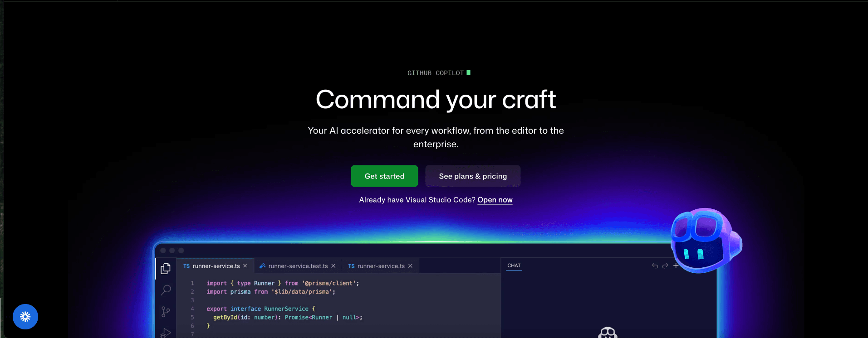Close the last runner-service.ts tab
Image resolution: width=868 pixels, height=338 pixels.
pyautogui.click(x=410, y=266)
